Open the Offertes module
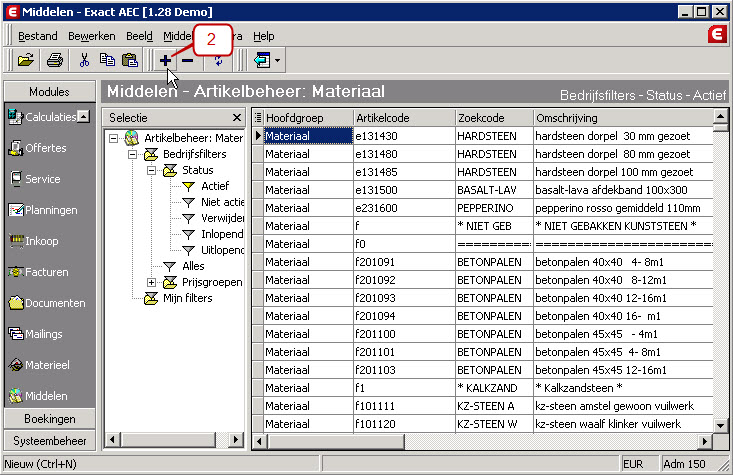 coord(37,148)
